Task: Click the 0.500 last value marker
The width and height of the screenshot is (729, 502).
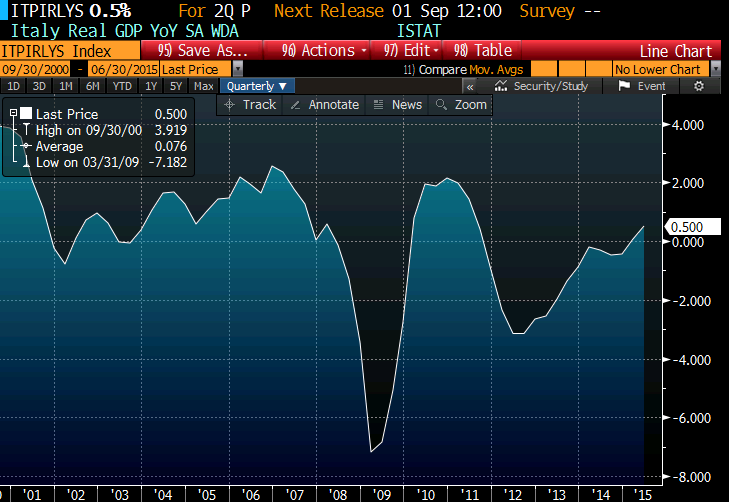Action: click(x=691, y=227)
